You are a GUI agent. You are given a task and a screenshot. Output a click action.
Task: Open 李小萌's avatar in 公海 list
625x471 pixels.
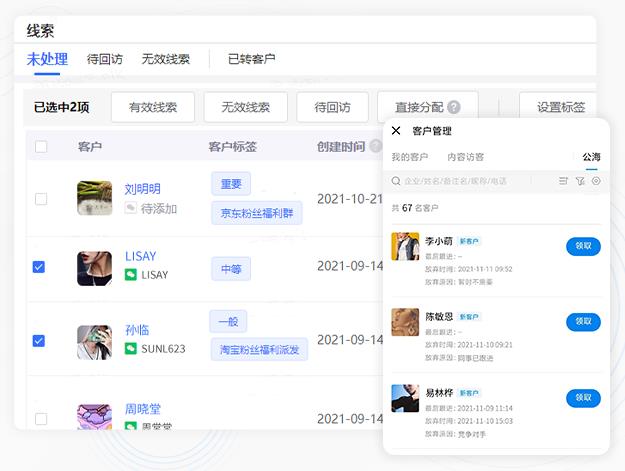(405, 246)
